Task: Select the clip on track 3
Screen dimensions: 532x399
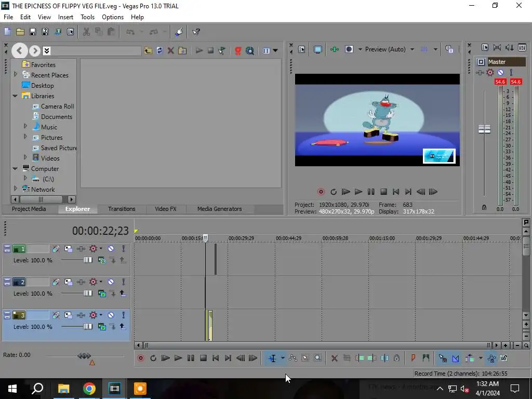Action: pyautogui.click(x=210, y=325)
